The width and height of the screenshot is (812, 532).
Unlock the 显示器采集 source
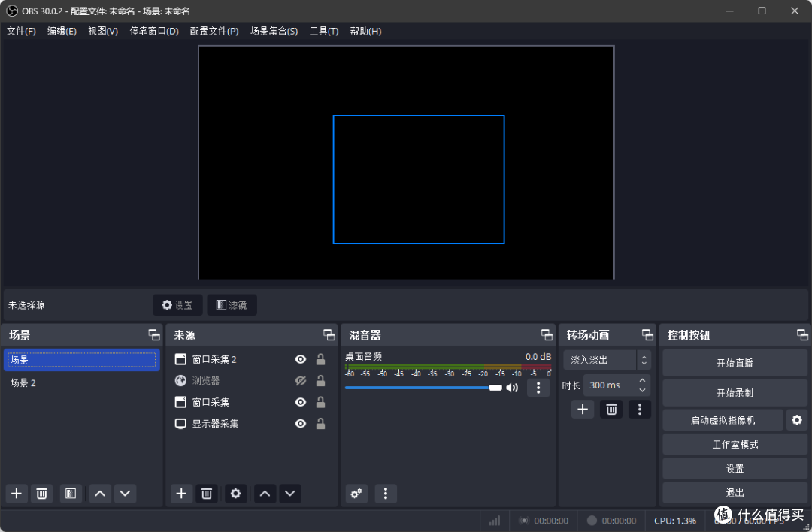pos(320,424)
